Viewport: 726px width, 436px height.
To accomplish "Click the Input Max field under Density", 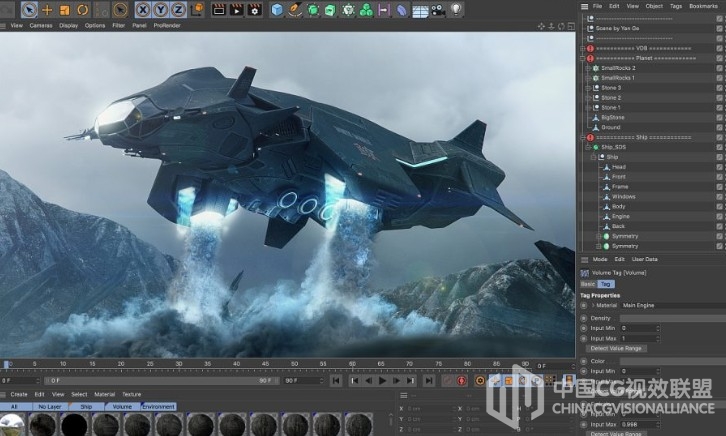I will (x=639, y=338).
